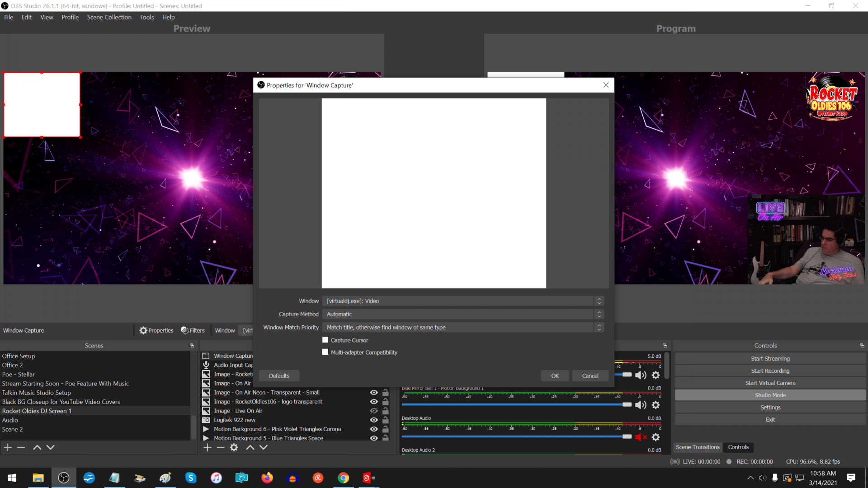Check Multi-adapter Compatibility
Image resolution: width=868 pixels, height=488 pixels.
pos(325,352)
